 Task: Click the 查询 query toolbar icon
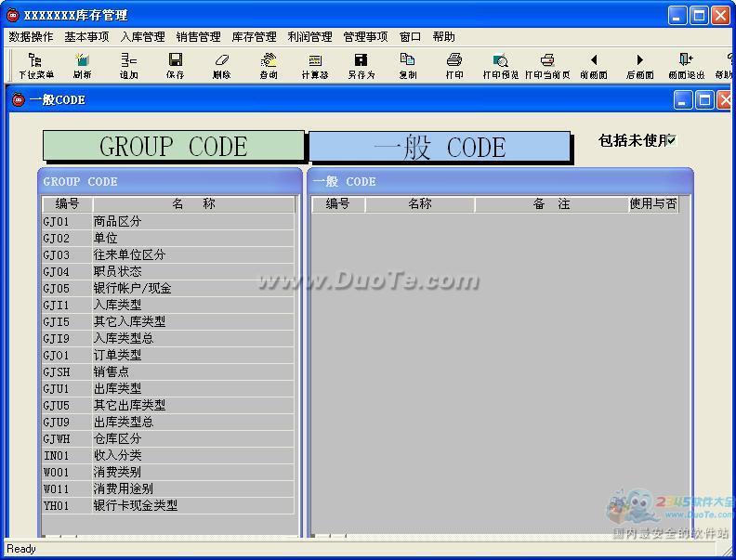[268, 65]
